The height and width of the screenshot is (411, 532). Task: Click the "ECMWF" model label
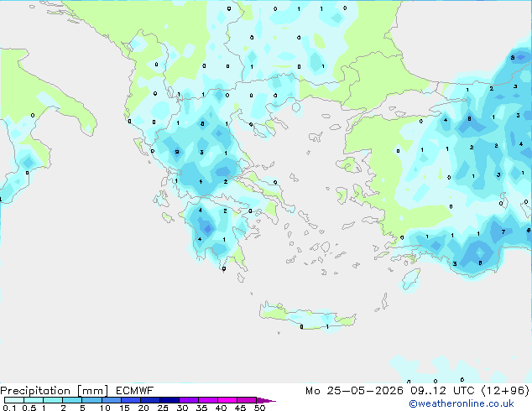click(135, 391)
